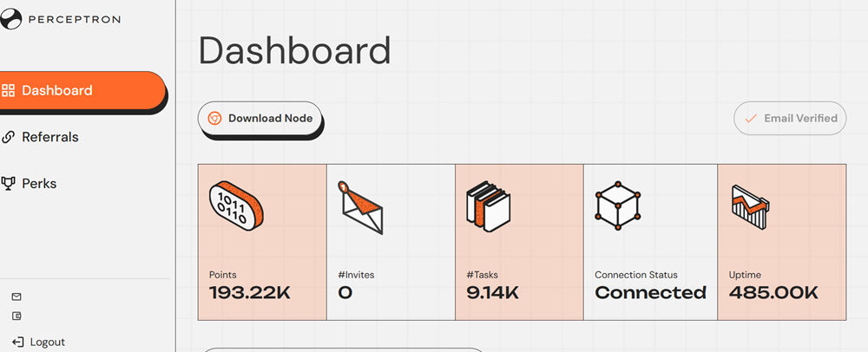
Task: Click the Download Node button
Action: tap(260, 118)
